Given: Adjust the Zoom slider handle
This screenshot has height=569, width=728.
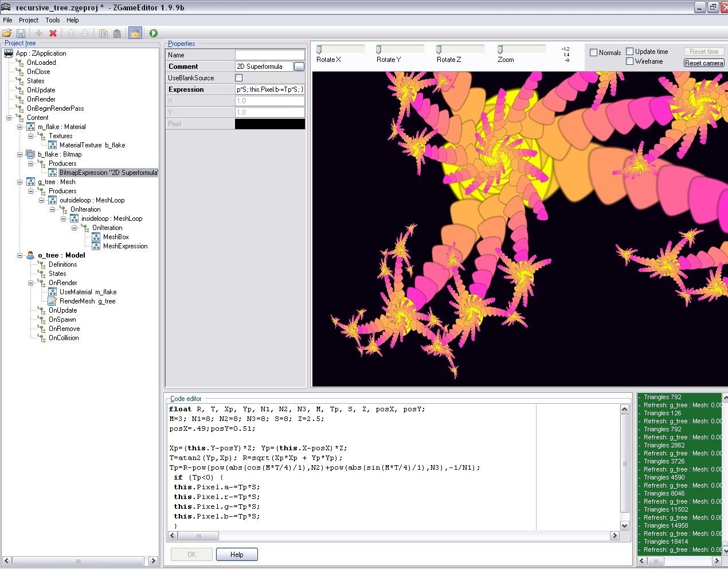Looking at the screenshot, I should 500,49.
